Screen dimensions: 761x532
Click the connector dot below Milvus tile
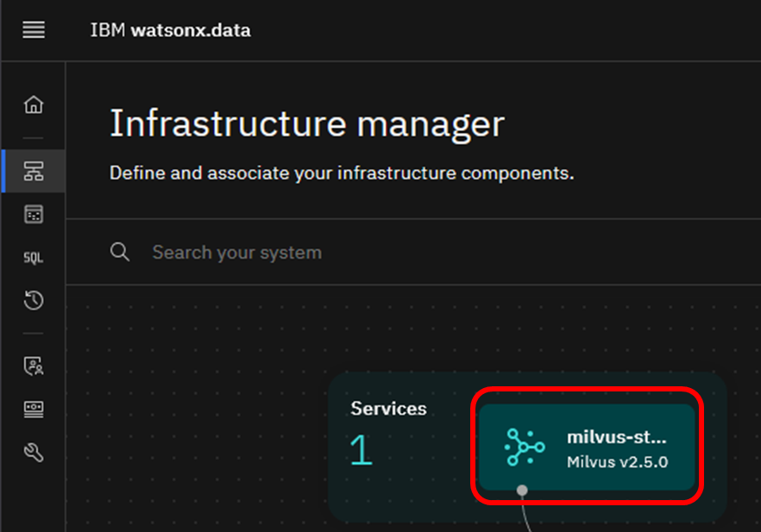pos(522,490)
